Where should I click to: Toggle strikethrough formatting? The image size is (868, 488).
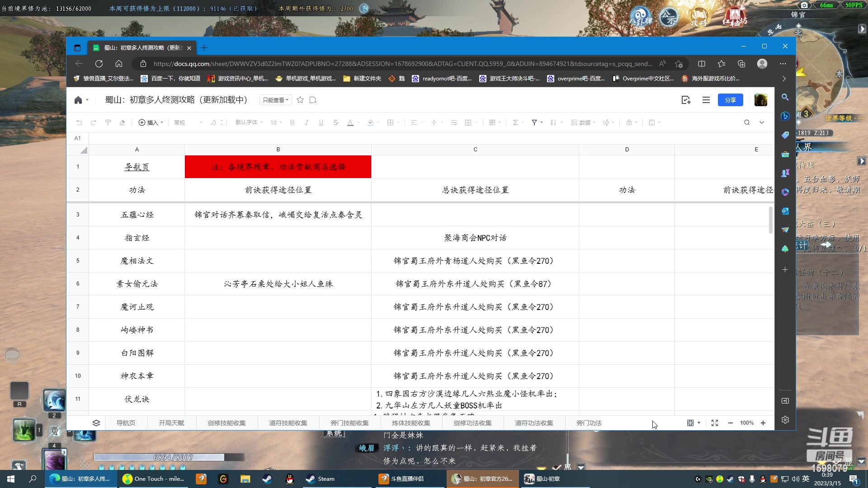[x=336, y=122]
